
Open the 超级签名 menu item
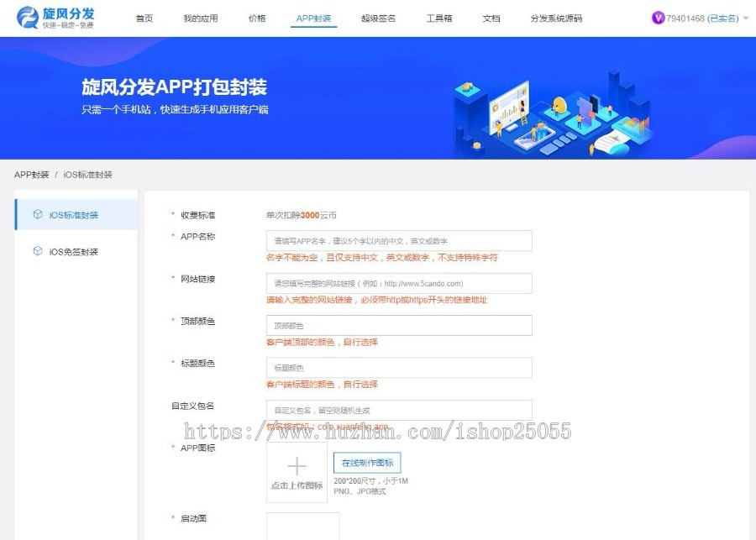coord(378,17)
